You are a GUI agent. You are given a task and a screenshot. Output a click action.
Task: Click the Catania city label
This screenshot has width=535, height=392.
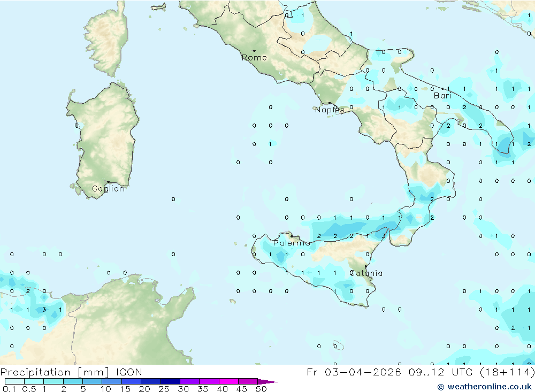pos(366,273)
